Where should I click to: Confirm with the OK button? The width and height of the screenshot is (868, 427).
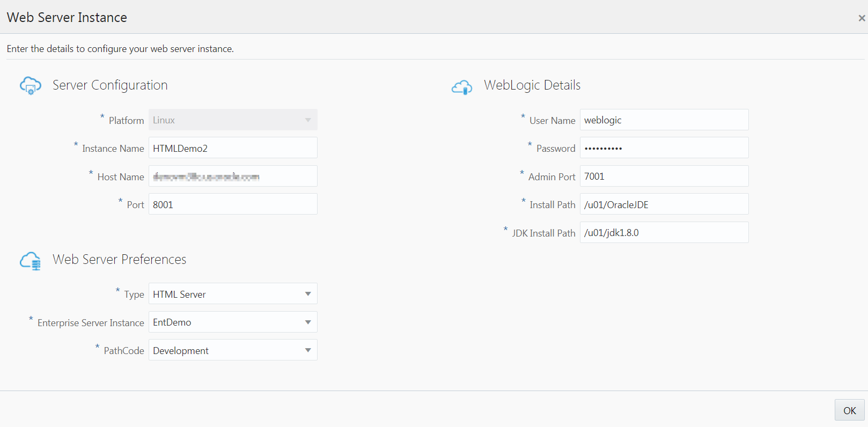[850, 410]
